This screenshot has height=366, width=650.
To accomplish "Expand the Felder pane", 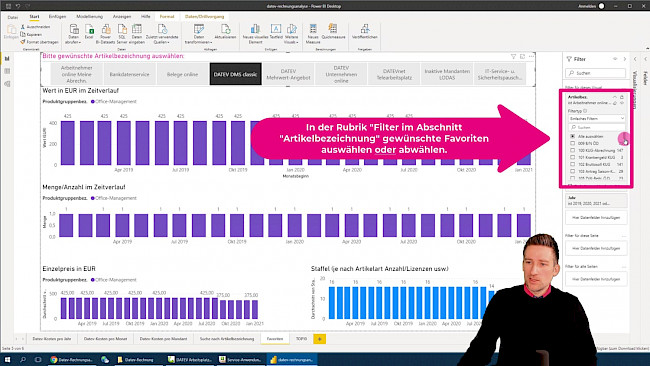I will [x=645, y=59].
